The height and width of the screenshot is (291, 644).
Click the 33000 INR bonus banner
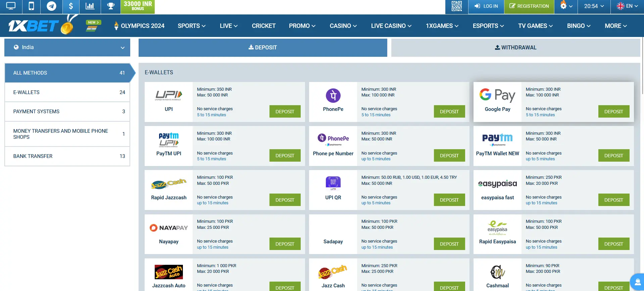tap(138, 6)
